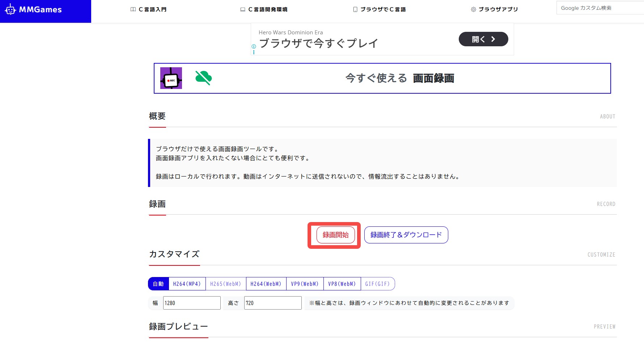Click the ad info icon
The image size is (644, 345).
click(254, 46)
